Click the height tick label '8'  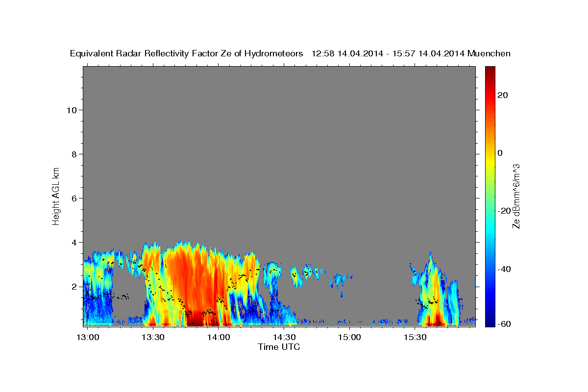[74, 154]
